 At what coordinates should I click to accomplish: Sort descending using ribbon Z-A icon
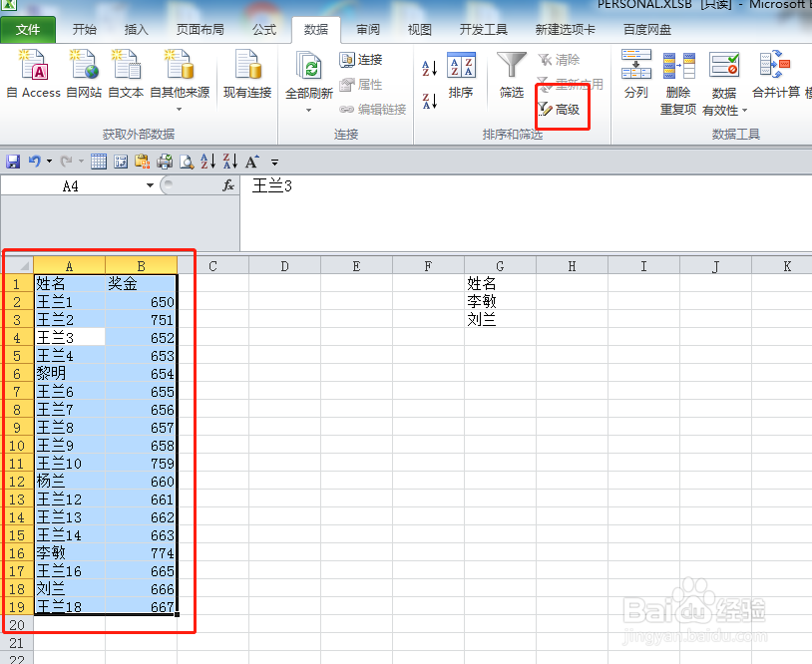pyautogui.click(x=429, y=101)
